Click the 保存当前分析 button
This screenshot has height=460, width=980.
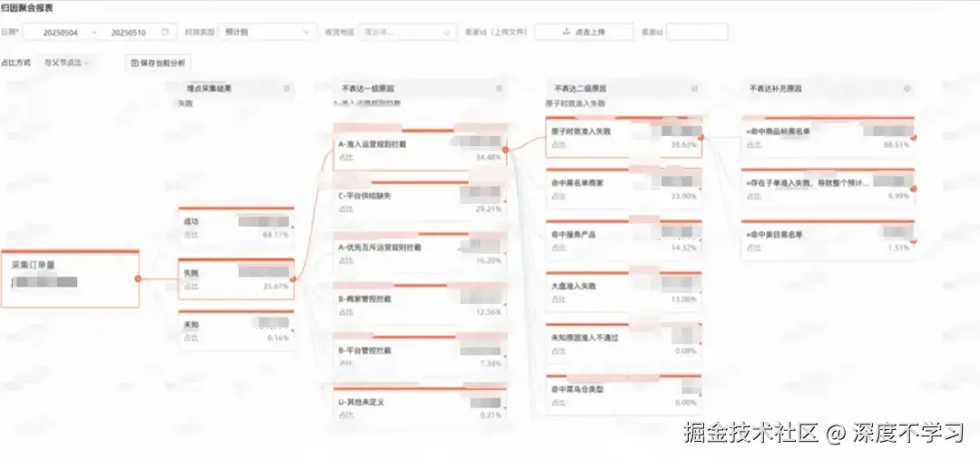tap(157, 63)
